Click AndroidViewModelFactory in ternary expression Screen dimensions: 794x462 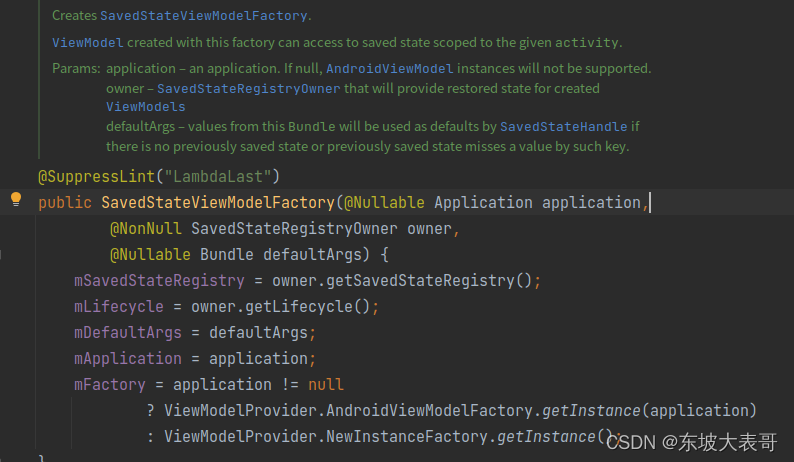click(429, 410)
